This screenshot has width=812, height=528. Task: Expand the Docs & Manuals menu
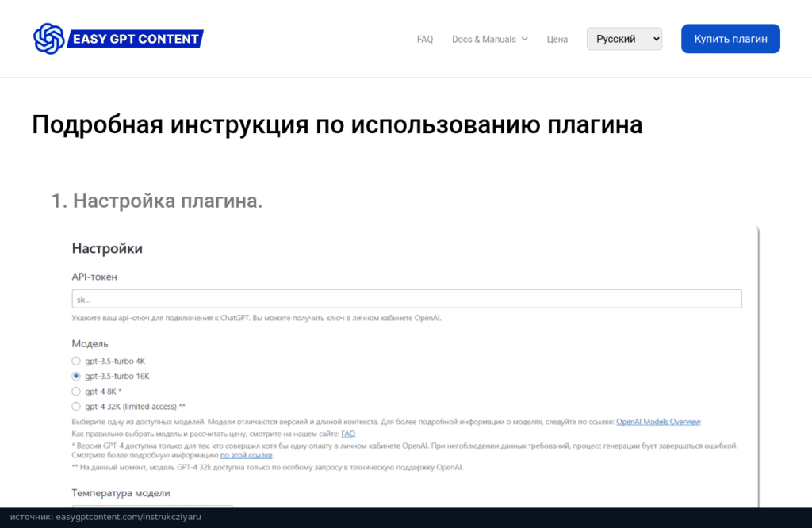(490, 40)
